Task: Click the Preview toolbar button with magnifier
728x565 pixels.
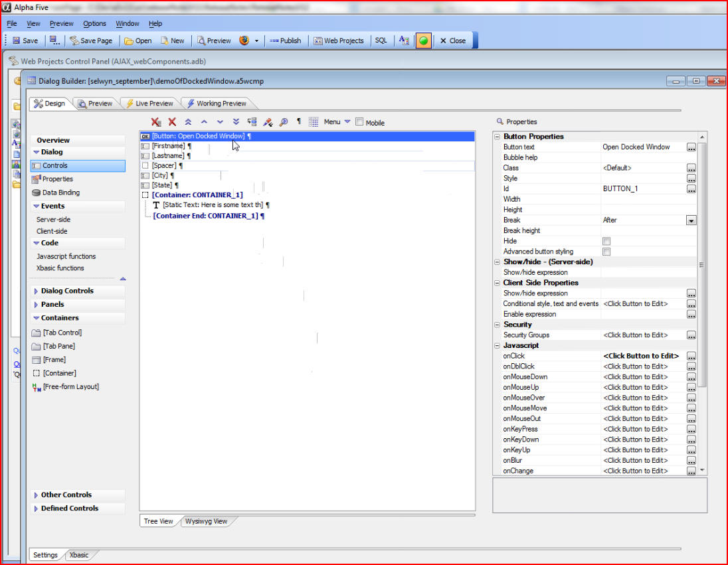Action: 214,40
